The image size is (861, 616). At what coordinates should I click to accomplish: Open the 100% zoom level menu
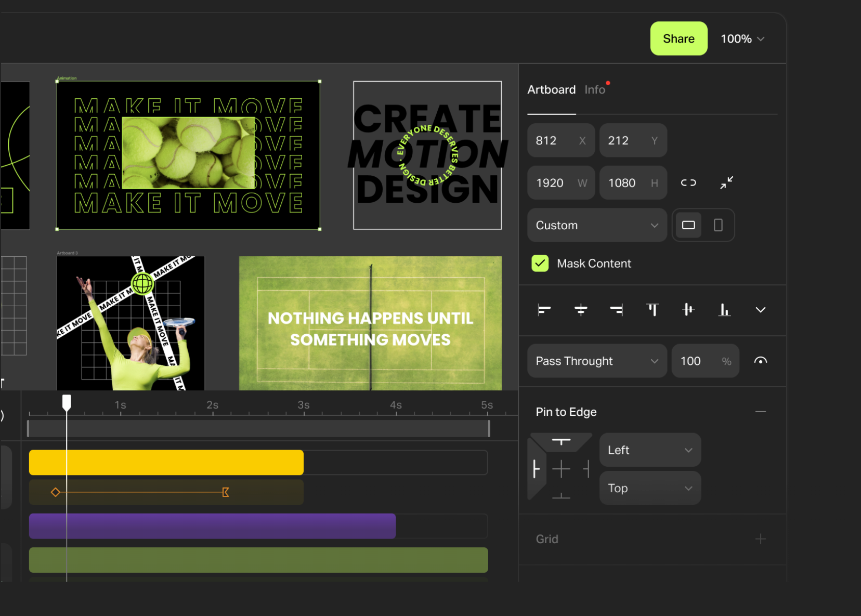point(742,38)
